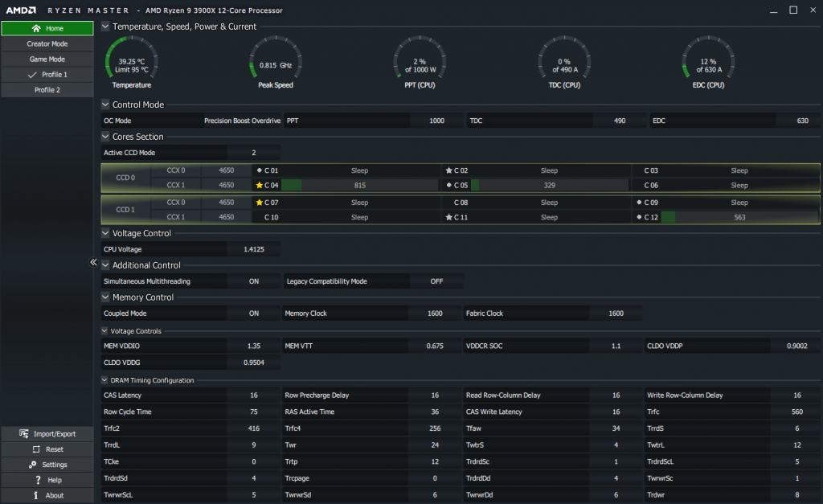Click the AMD logo in the title bar

pyautogui.click(x=21, y=10)
